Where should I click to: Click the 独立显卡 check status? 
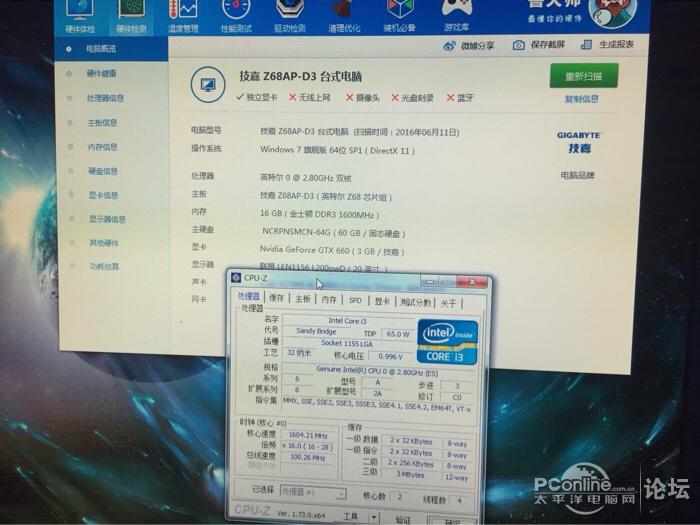[x=257, y=97]
